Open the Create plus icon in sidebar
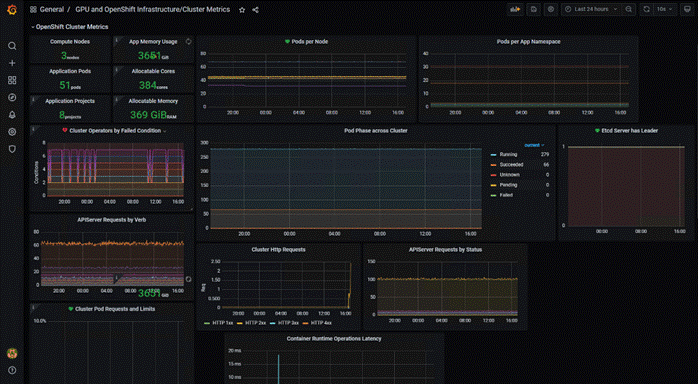Viewport: 698px width, 384px height. click(x=12, y=63)
